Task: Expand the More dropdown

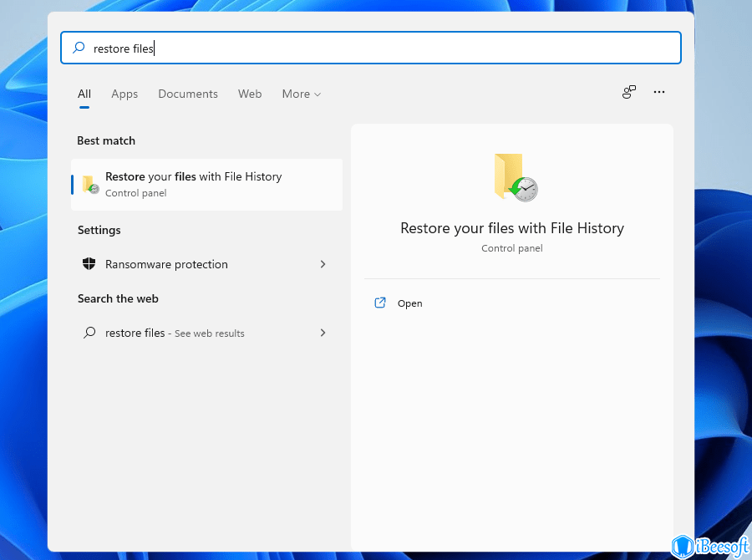Action: pos(301,94)
